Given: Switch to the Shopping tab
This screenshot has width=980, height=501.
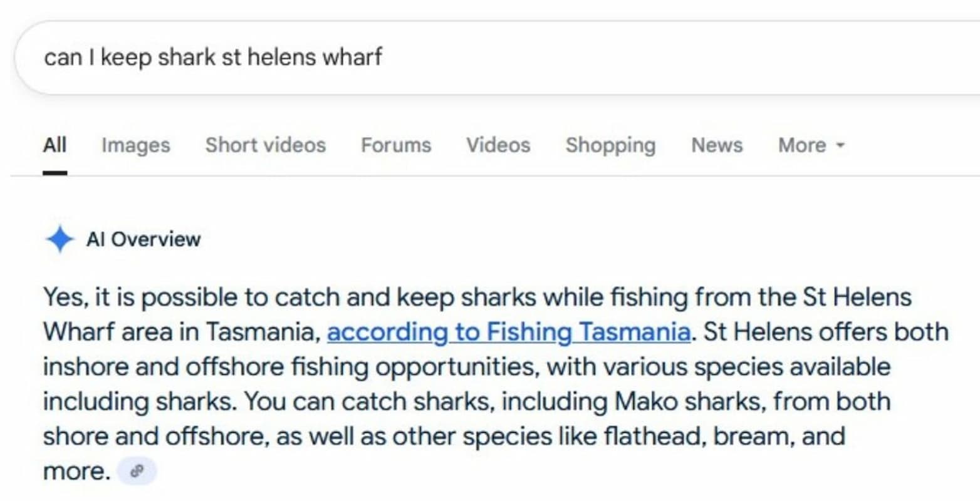Looking at the screenshot, I should (x=610, y=145).
